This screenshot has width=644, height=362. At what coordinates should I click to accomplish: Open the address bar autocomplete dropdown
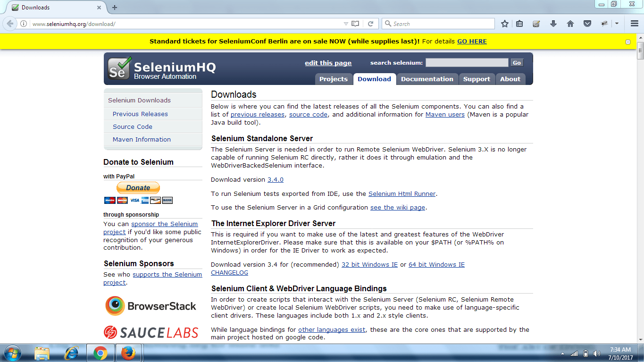[x=345, y=23]
